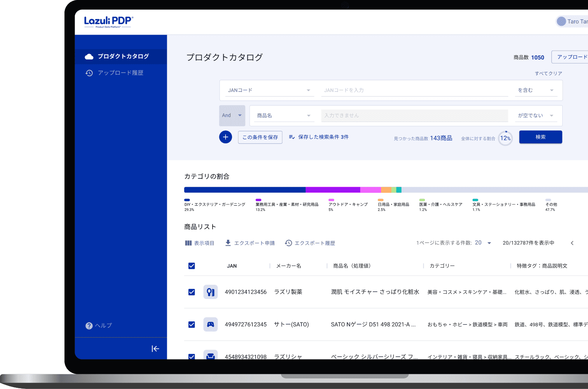Click the エクスポート申請 download icon
Viewport: 588px width, 389px height.
tap(228, 243)
